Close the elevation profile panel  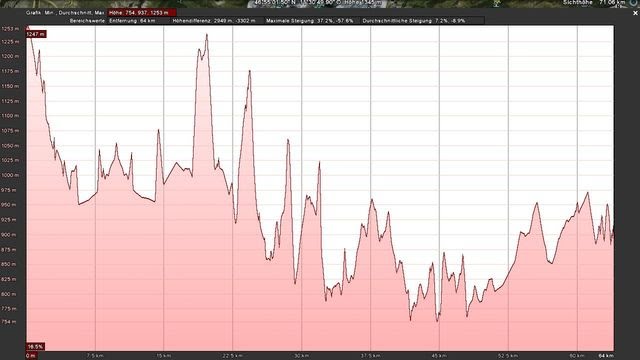(x=635, y=13)
